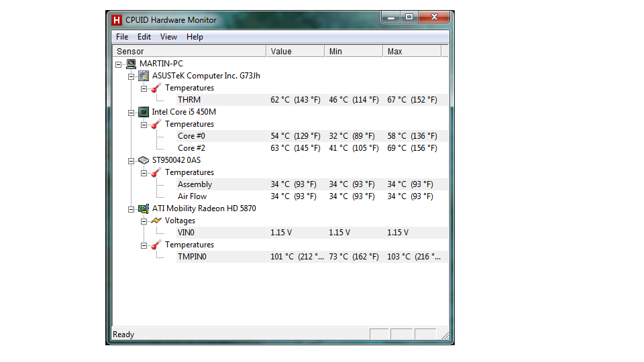Click the CPUID Hardware Monitor title bar icon
The image size is (644, 362).
(117, 19)
